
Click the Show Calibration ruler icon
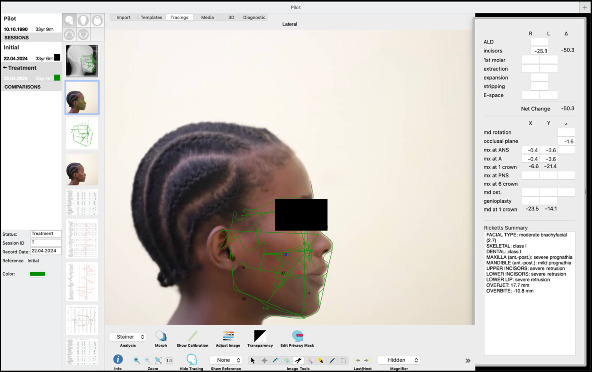pyautogui.click(x=193, y=336)
